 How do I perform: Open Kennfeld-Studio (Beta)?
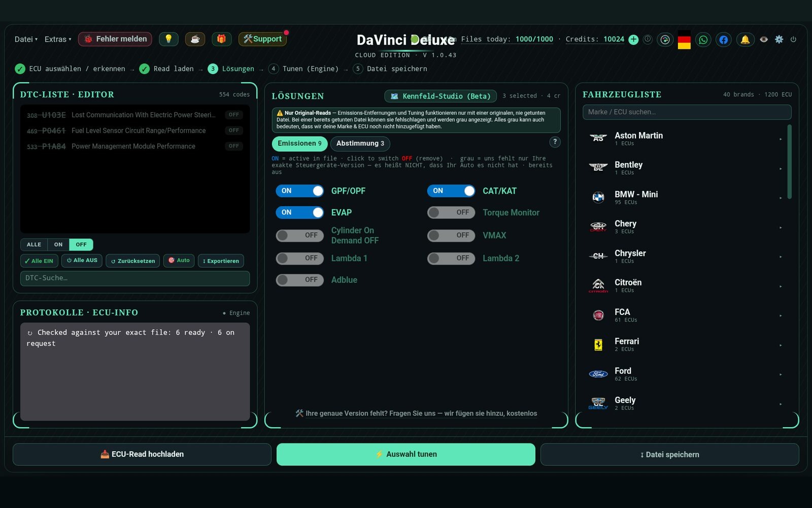point(441,96)
